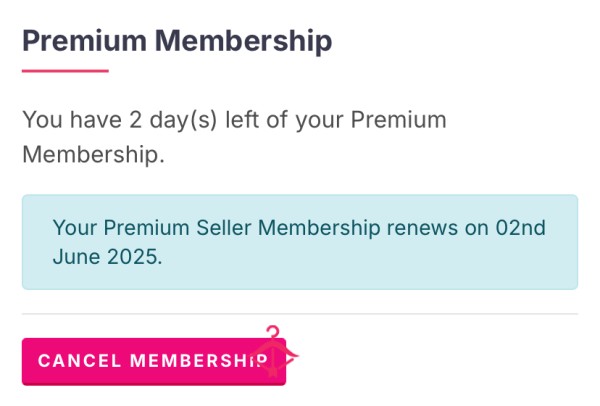
Task: Click the light blue renewal notice banner
Action: (300, 242)
